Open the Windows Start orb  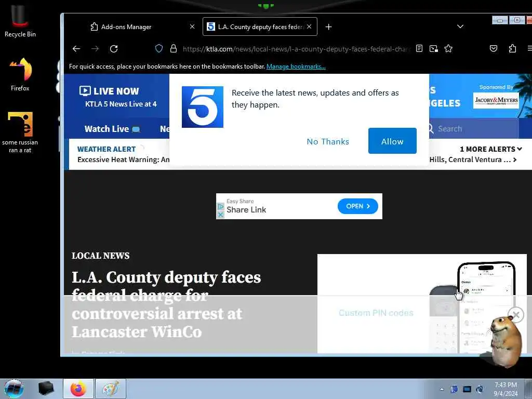(x=14, y=389)
